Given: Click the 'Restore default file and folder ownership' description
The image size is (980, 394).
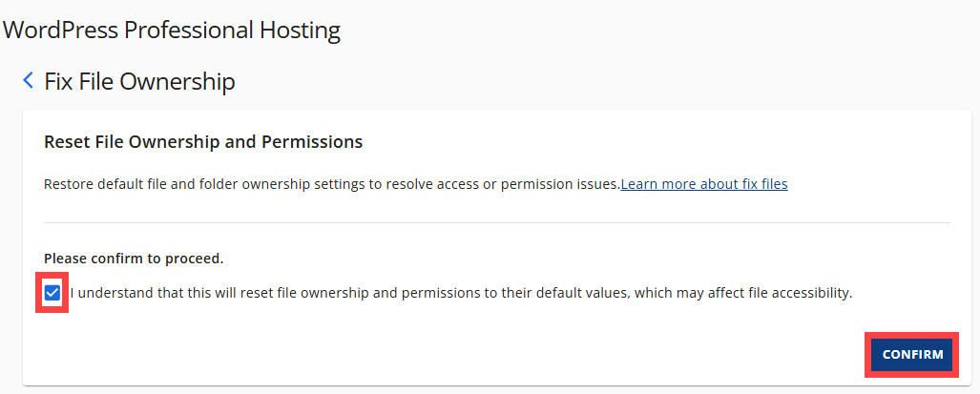Looking at the screenshot, I should click(332, 184).
